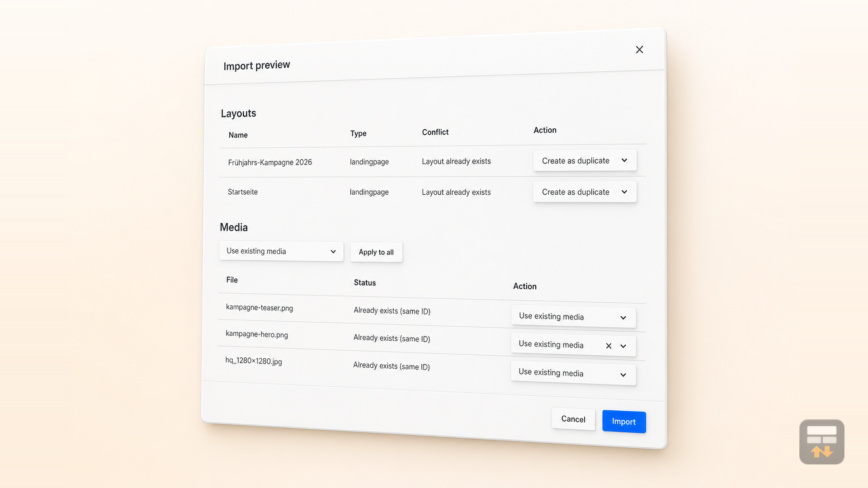The width and height of the screenshot is (868, 488).
Task: Click the layout import-export icon at bottom right
Action: pyautogui.click(x=821, y=442)
